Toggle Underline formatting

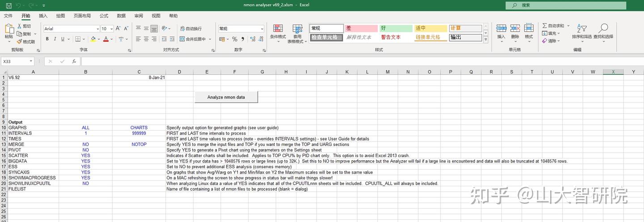[x=63, y=39]
